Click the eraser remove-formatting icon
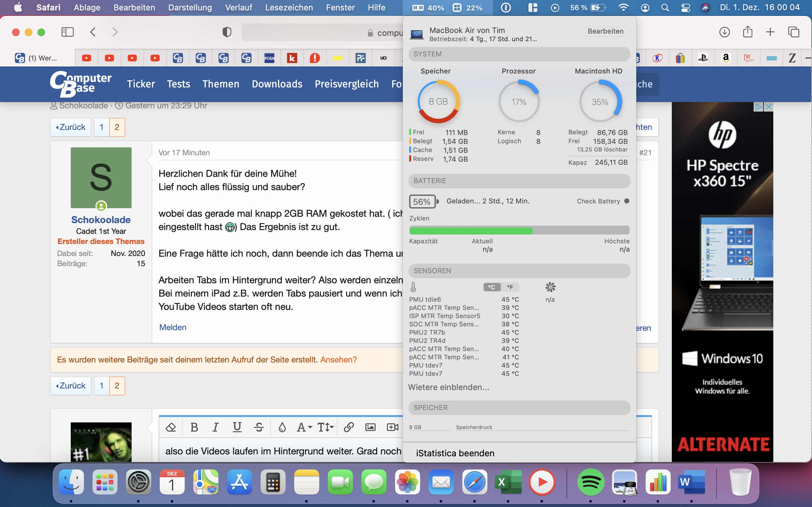The image size is (812, 507). point(171,427)
